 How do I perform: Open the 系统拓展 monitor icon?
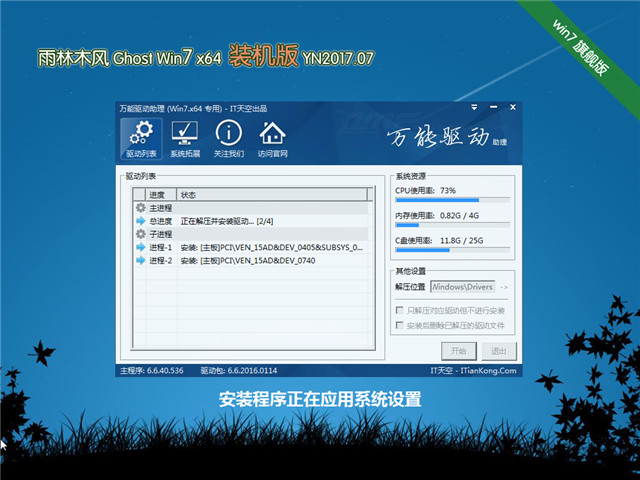pyautogui.click(x=185, y=139)
